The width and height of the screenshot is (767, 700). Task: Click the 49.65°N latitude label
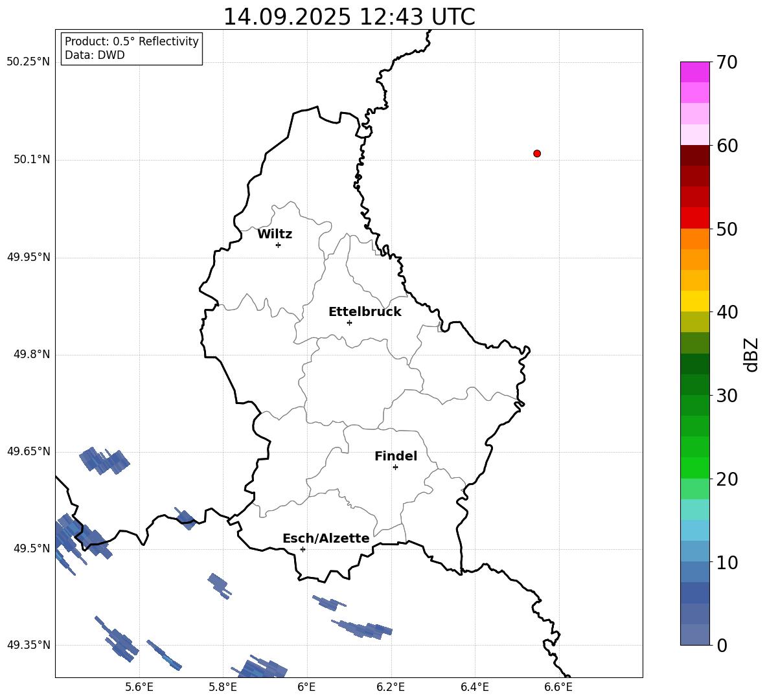point(29,451)
